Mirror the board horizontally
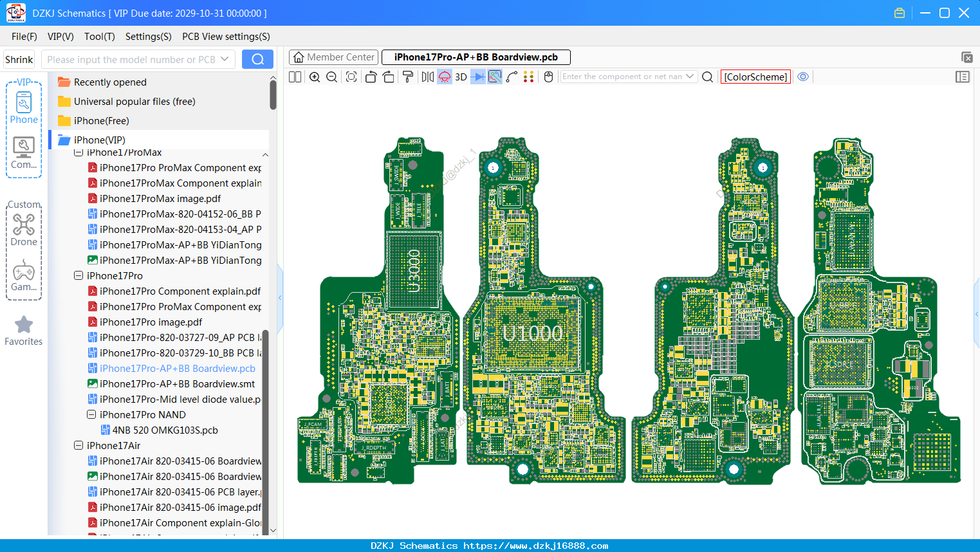980x552 pixels. point(428,77)
